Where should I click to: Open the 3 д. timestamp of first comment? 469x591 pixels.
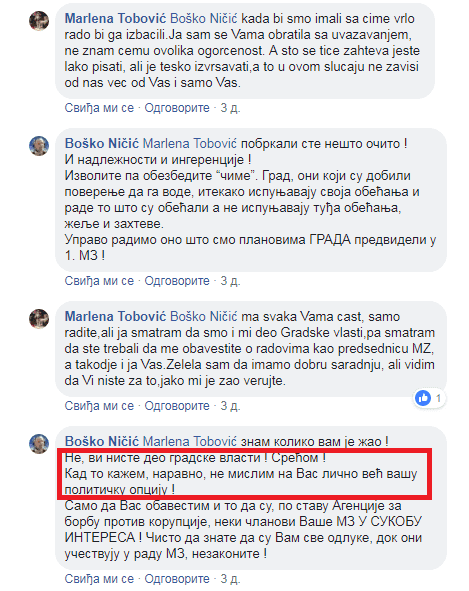(230, 108)
